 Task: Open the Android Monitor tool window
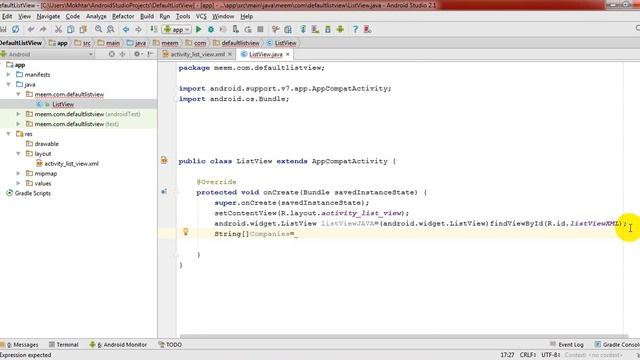[x=118, y=344]
